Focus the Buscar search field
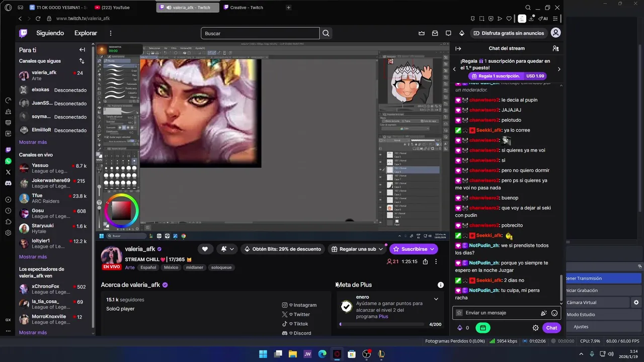This screenshot has height=362, width=644. click(260, 33)
